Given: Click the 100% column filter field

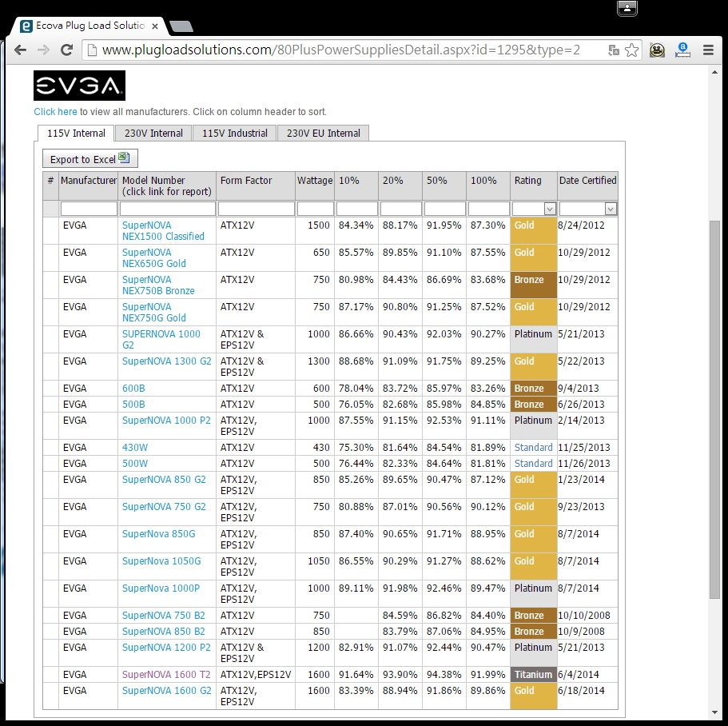Looking at the screenshot, I should [x=488, y=209].
